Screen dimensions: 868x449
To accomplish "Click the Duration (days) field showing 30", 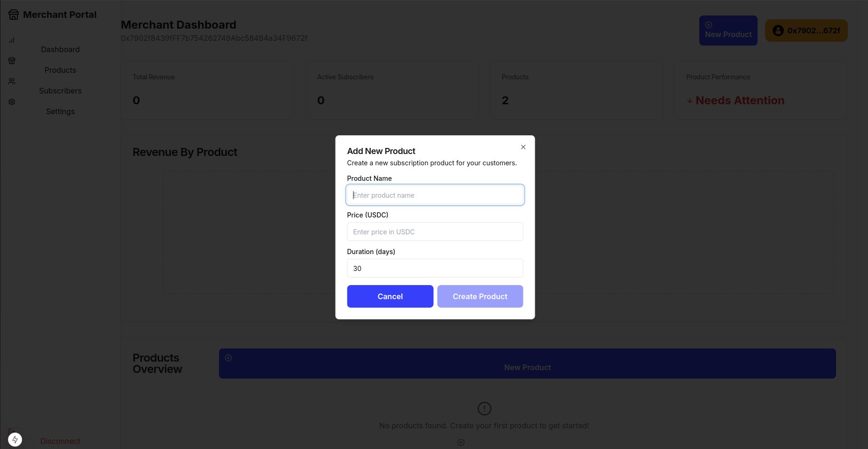I will [x=435, y=268].
